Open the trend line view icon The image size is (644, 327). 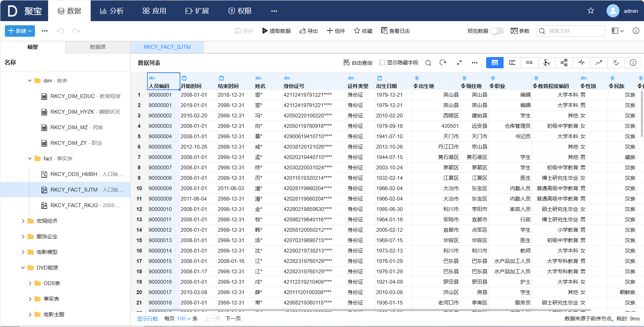point(599,63)
